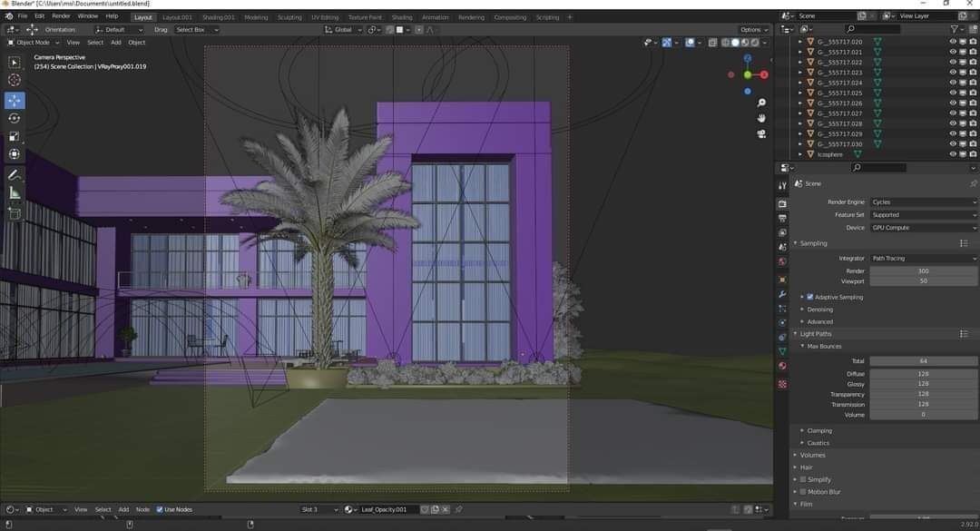Switch to Material Preview shading mode
Screen dimensions: 980x531
point(744,44)
